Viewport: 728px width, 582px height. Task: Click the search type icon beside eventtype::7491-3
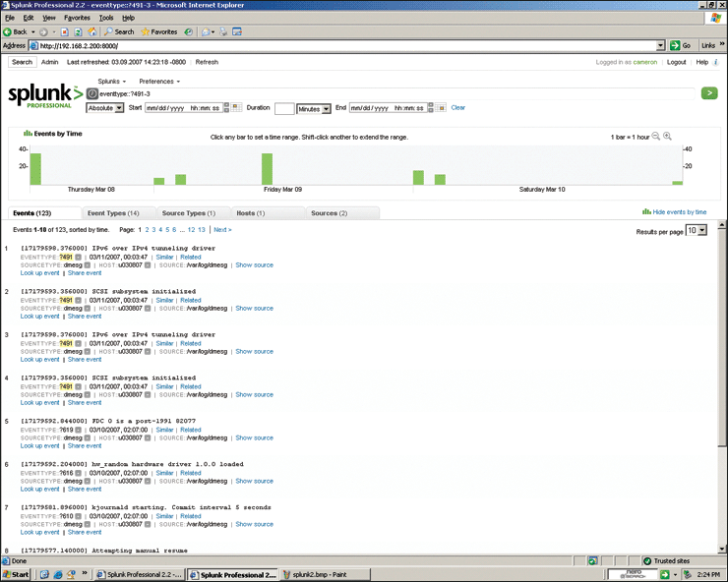point(92,93)
